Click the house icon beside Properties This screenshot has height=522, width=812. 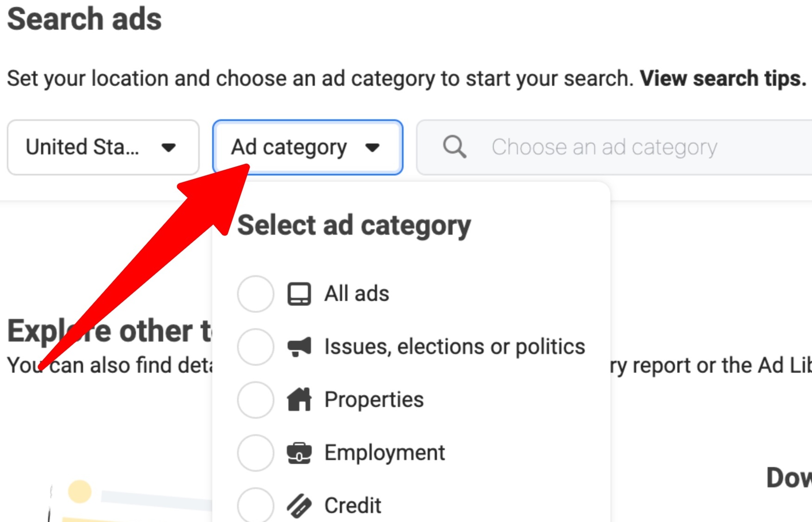pyautogui.click(x=298, y=400)
